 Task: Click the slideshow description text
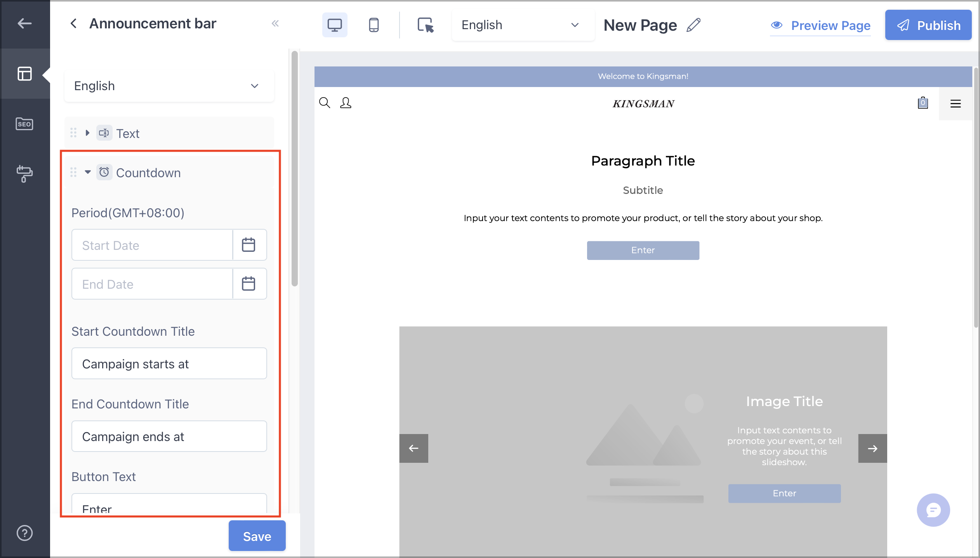(x=784, y=446)
